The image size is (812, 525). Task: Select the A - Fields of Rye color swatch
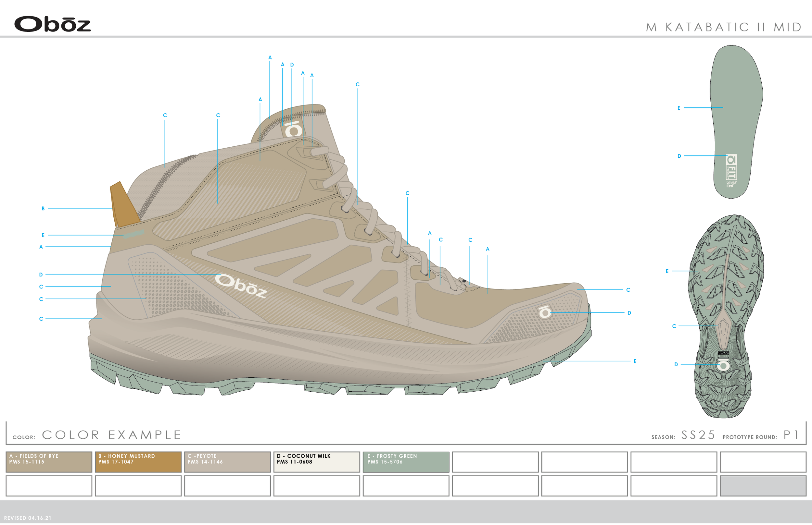[x=49, y=462]
